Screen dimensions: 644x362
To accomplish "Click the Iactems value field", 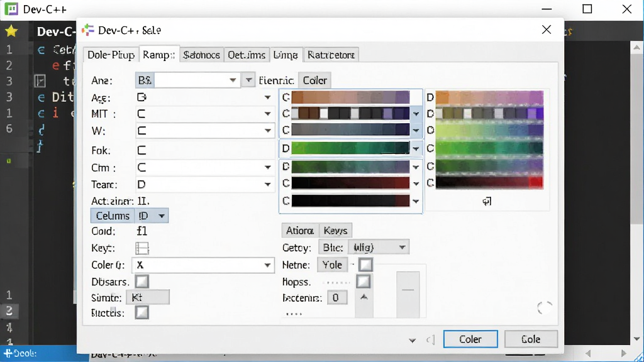I will [337, 297].
